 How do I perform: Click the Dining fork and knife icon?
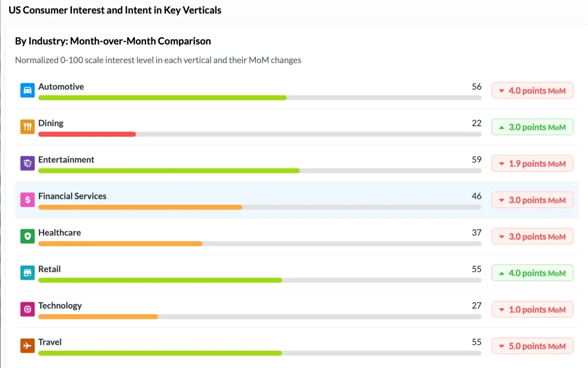coord(27,127)
